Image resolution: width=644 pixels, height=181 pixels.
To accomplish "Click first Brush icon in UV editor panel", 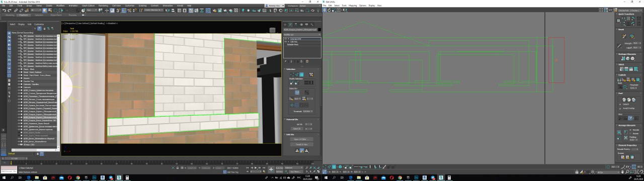I will pyautogui.click(x=623, y=36).
